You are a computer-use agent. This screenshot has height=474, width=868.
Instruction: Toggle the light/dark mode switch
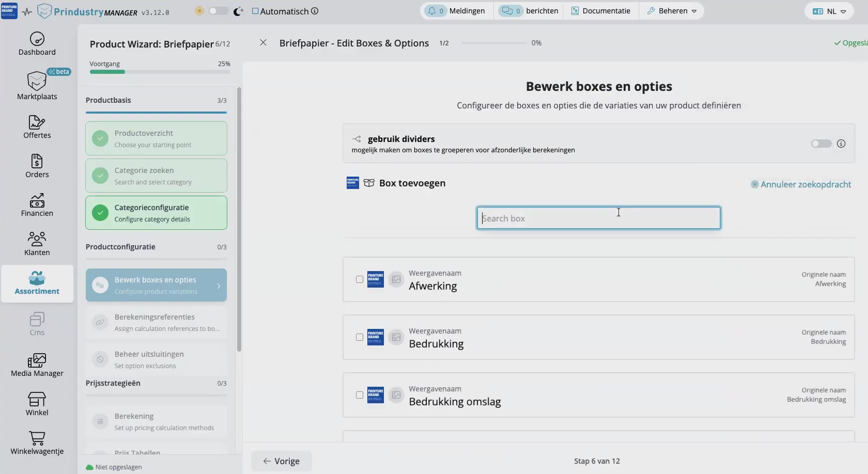[x=218, y=11]
